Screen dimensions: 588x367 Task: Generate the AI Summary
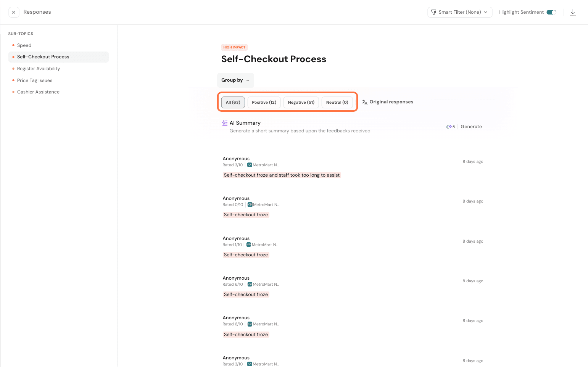(471, 127)
